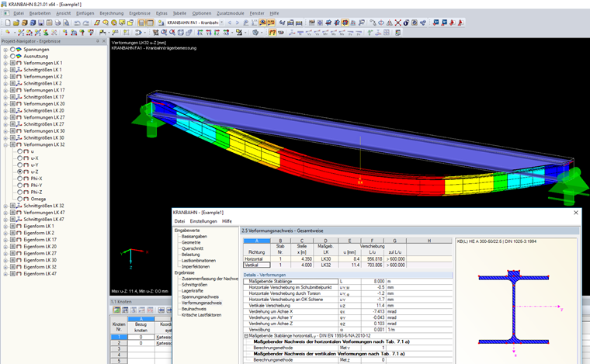
Task: Select the Phi-X rotation radio button
Action: (19, 179)
